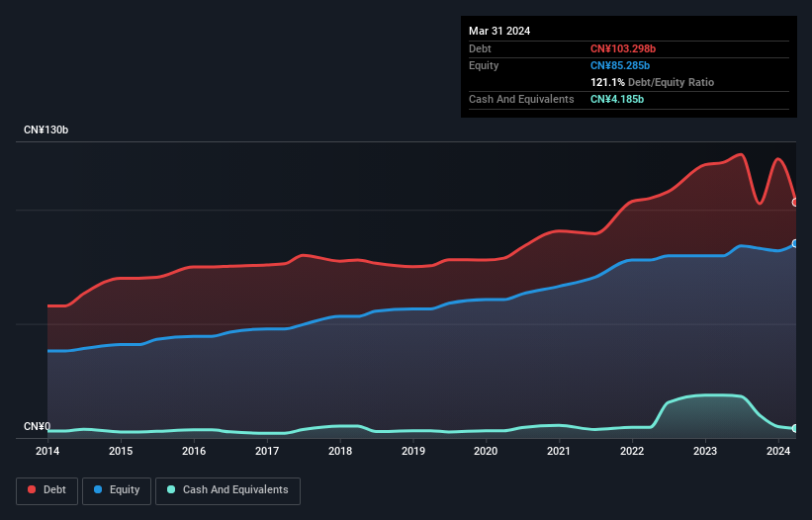Image resolution: width=812 pixels, height=520 pixels.
Task: Click the 121.1% Debt/Equity Ratio text
Action: tap(652, 82)
